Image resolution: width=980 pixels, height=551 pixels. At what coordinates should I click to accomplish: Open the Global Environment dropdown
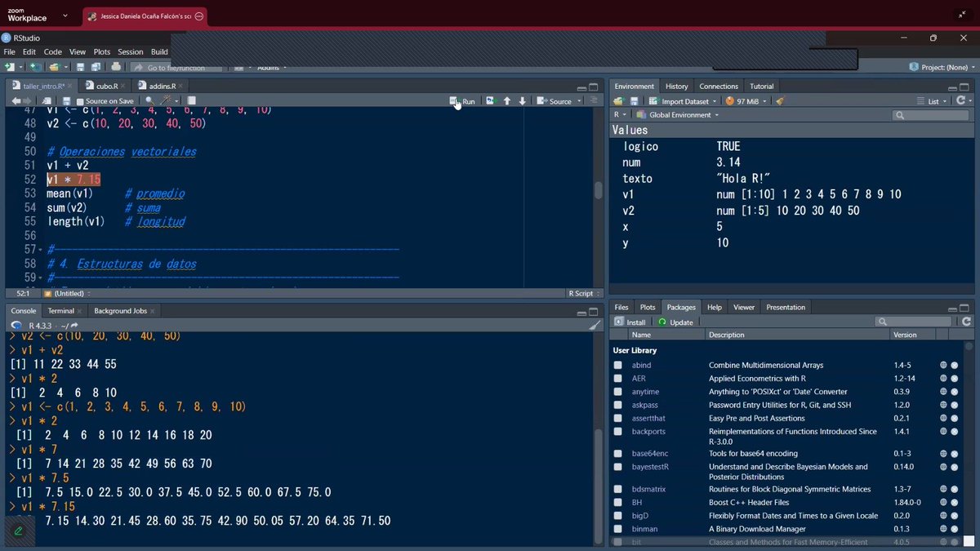click(679, 115)
